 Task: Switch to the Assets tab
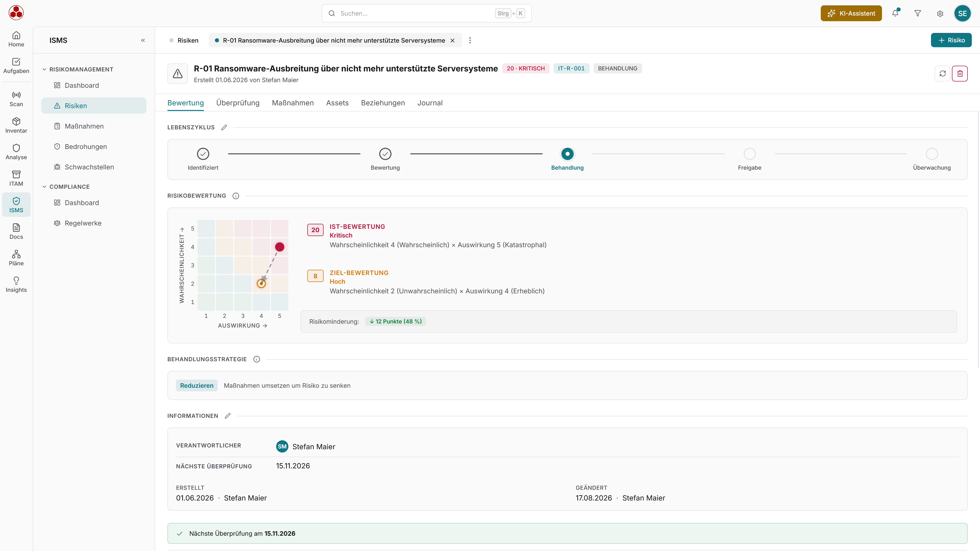click(x=337, y=103)
